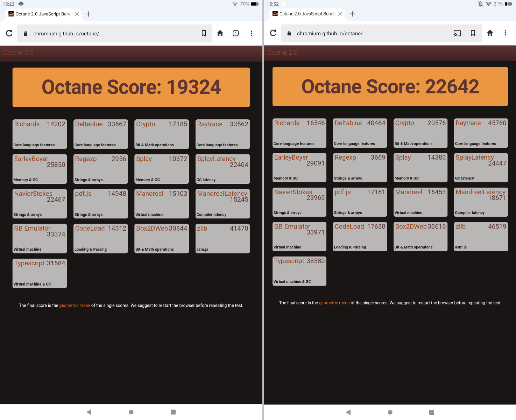Open Chrome's three-dot overflow menu on the right

[x=505, y=33]
